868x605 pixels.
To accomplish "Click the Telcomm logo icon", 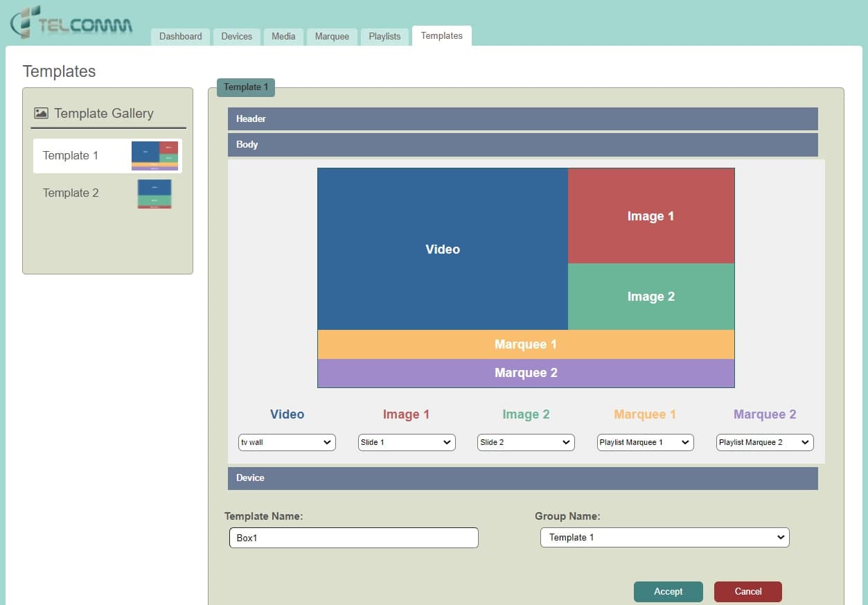I will click(x=22, y=22).
